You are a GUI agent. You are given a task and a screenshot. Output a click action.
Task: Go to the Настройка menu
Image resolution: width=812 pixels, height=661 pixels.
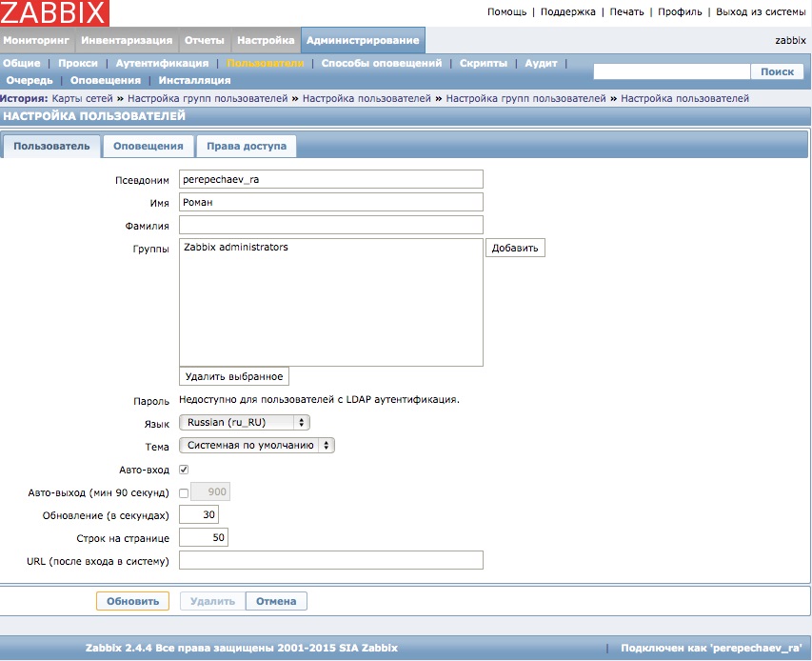coord(266,40)
